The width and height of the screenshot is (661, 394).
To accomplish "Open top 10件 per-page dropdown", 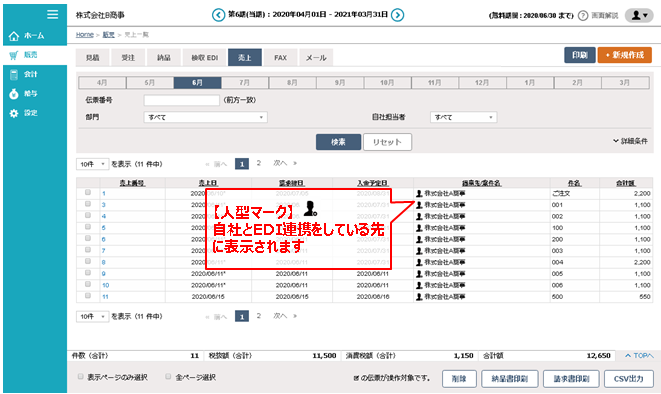I will click(x=92, y=164).
